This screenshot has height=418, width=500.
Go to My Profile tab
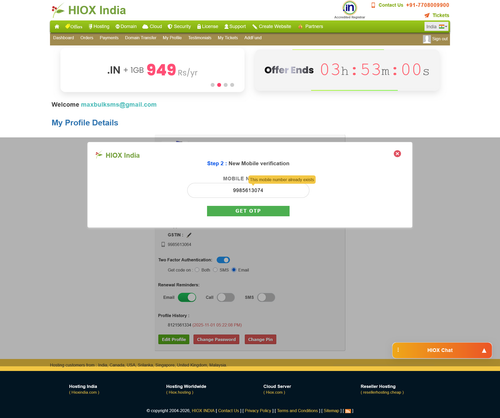point(172,38)
